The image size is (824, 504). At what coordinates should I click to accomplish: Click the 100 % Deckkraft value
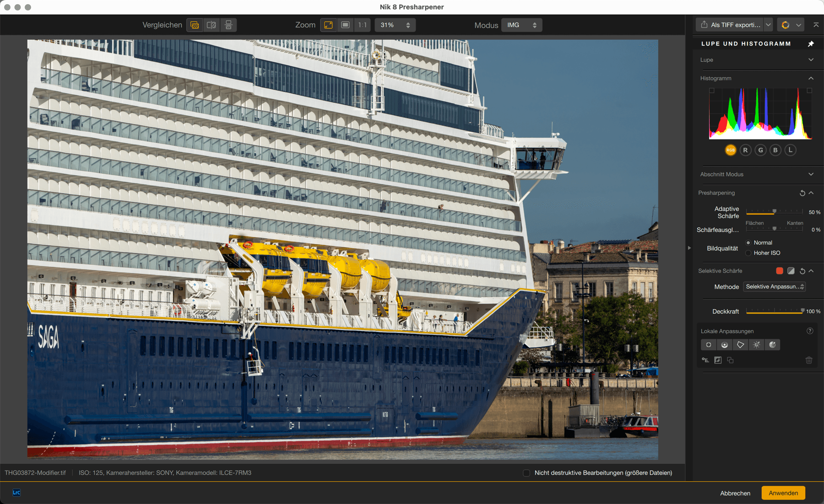[813, 311]
